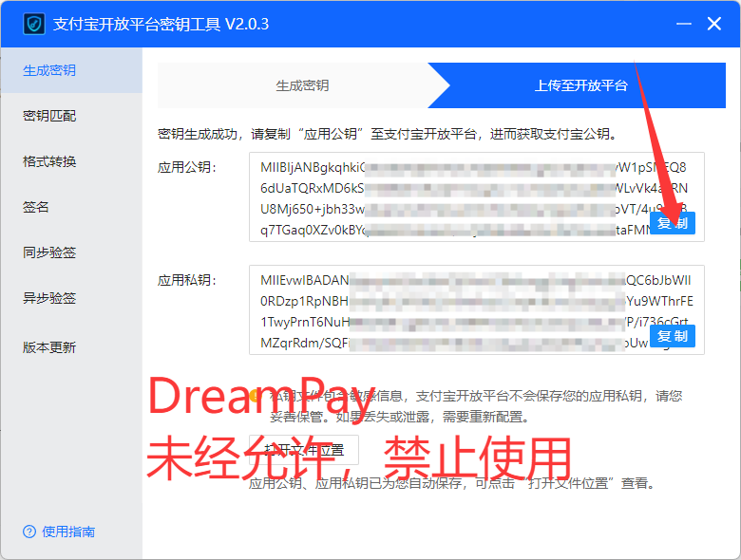
Task: Choose 异步验签 in the sidebar
Action: coord(49,298)
